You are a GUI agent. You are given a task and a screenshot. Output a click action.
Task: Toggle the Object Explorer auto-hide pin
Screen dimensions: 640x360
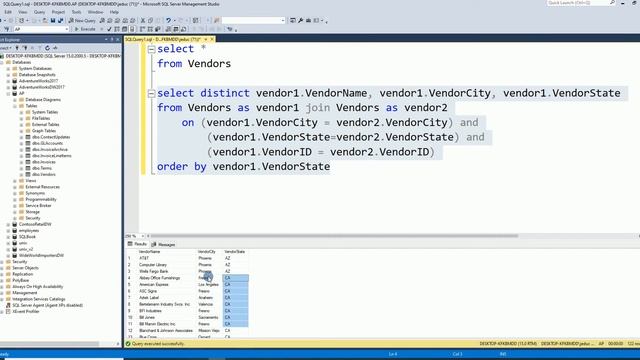[112, 39]
